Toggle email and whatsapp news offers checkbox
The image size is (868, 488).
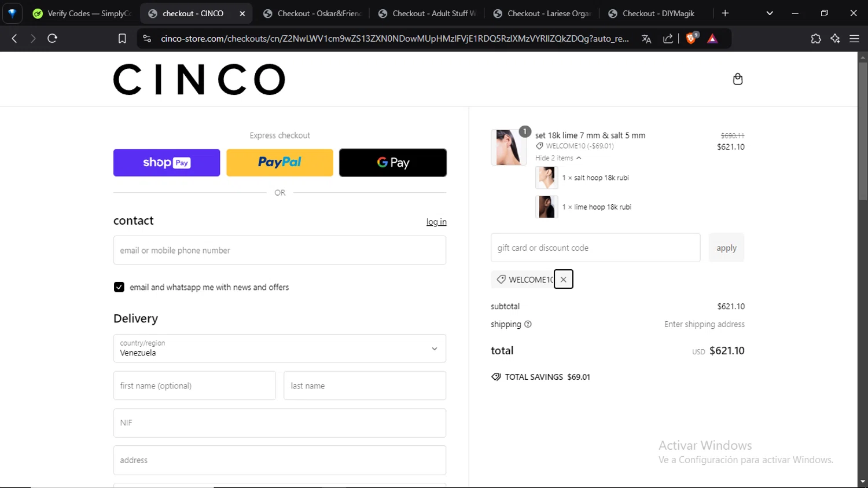pos(119,287)
